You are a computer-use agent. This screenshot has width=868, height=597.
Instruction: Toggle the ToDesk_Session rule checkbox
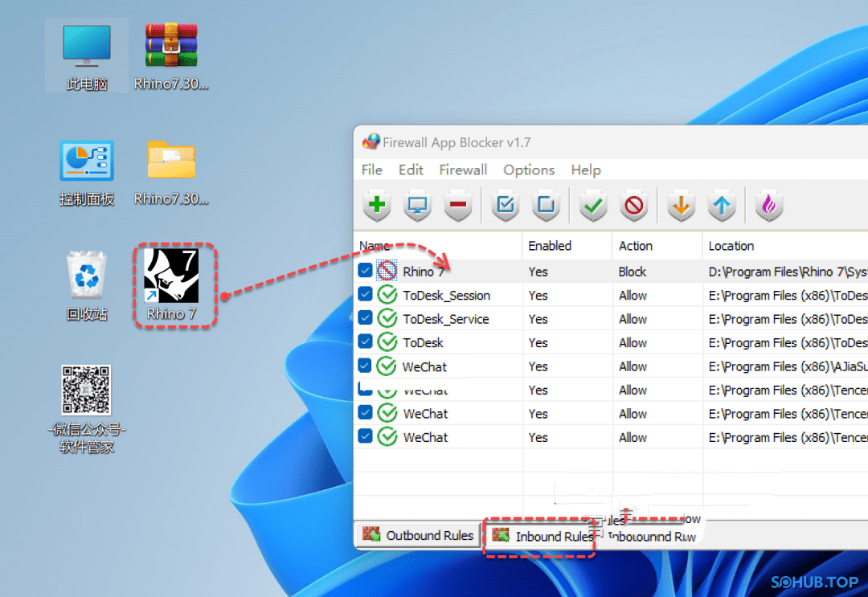point(365,295)
